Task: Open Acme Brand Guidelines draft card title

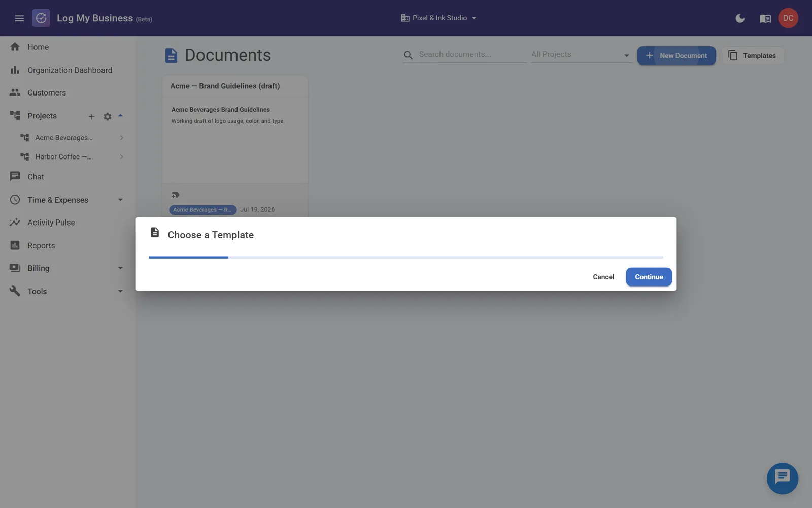Action: [x=225, y=86]
